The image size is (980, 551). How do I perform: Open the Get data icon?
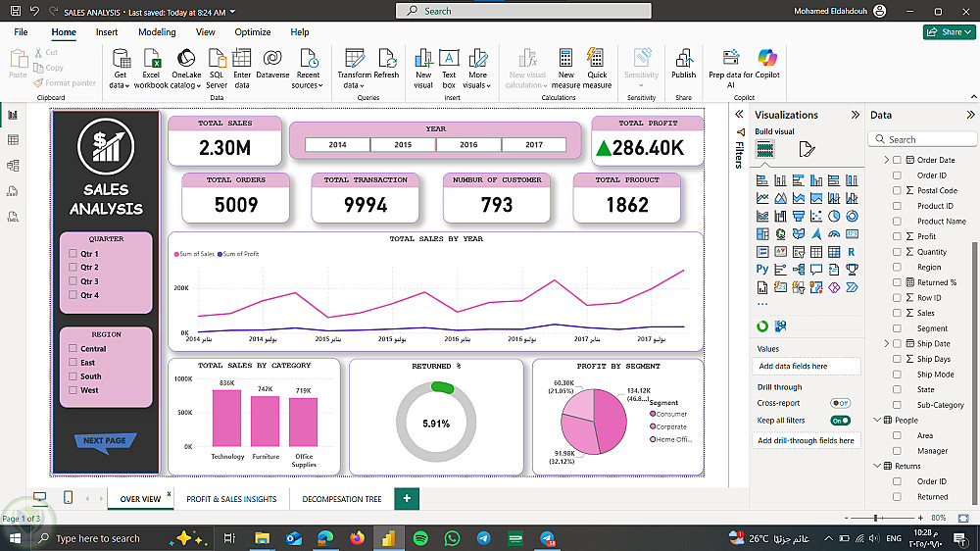(121, 59)
